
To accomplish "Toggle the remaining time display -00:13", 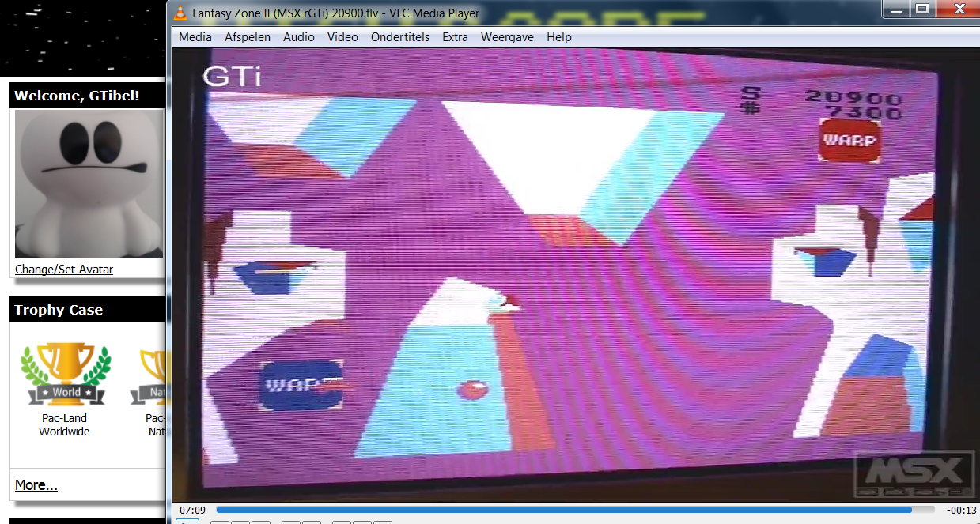I will click(962, 510).
